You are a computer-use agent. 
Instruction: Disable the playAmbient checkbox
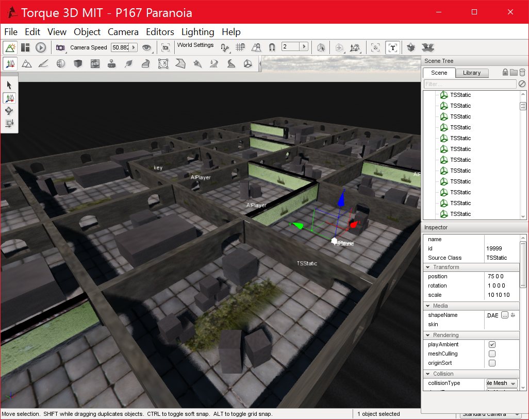492,344
